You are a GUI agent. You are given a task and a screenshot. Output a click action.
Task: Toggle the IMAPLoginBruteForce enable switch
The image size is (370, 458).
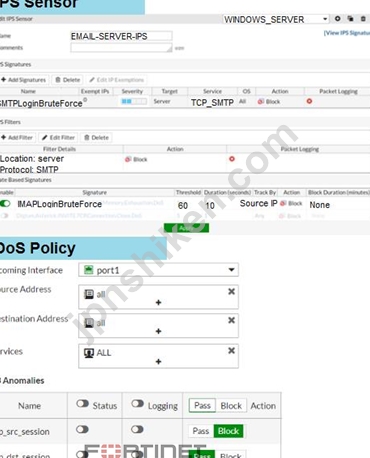point(5,204)
